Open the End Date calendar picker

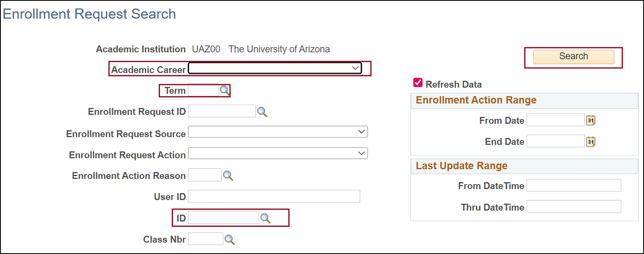click(591, 142)
